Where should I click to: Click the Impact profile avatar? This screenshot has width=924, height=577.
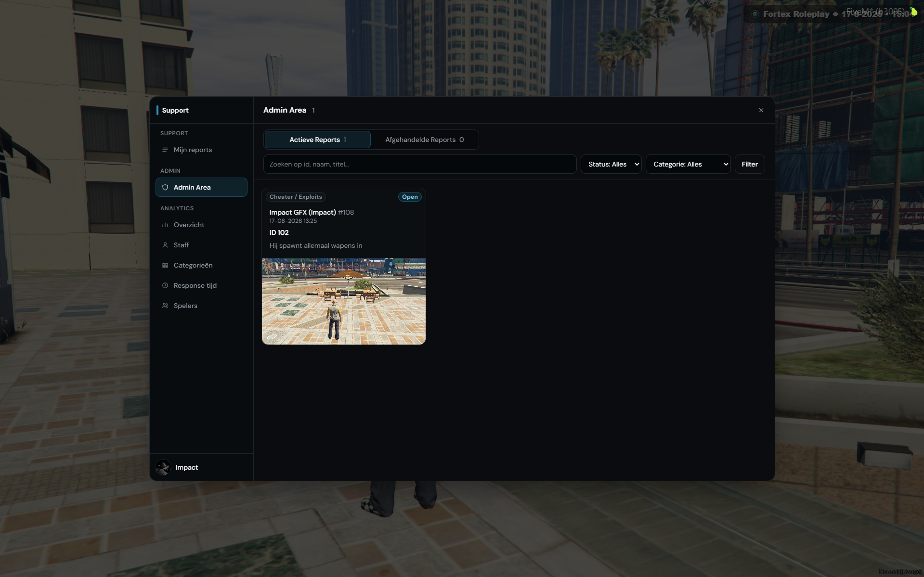[163, 467]
